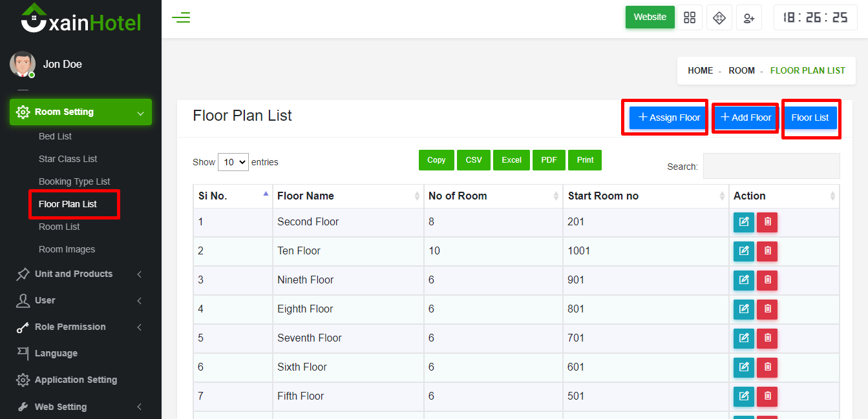Click the hamburger menu toggle icon

(181, 18)
